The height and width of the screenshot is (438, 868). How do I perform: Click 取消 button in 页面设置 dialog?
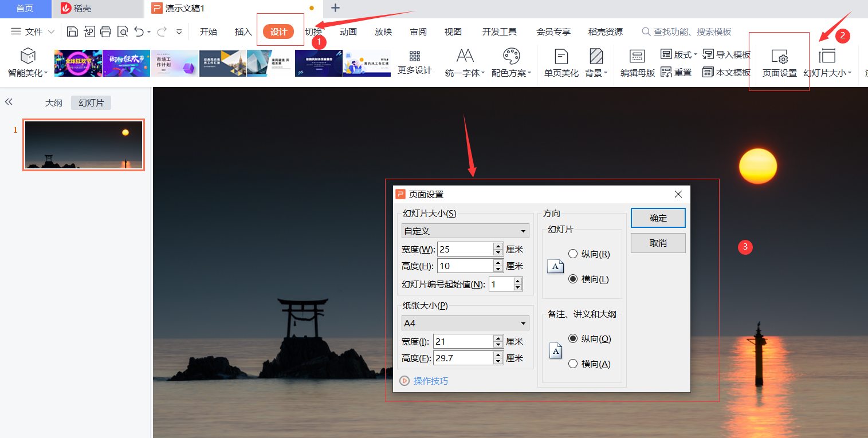pos(658,243)
